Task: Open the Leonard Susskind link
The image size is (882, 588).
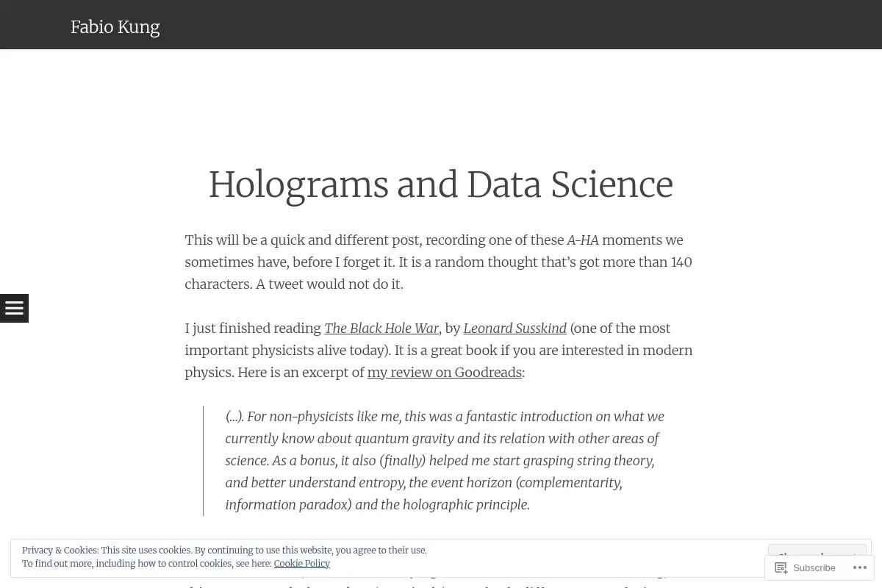Action: click(514, 329)
